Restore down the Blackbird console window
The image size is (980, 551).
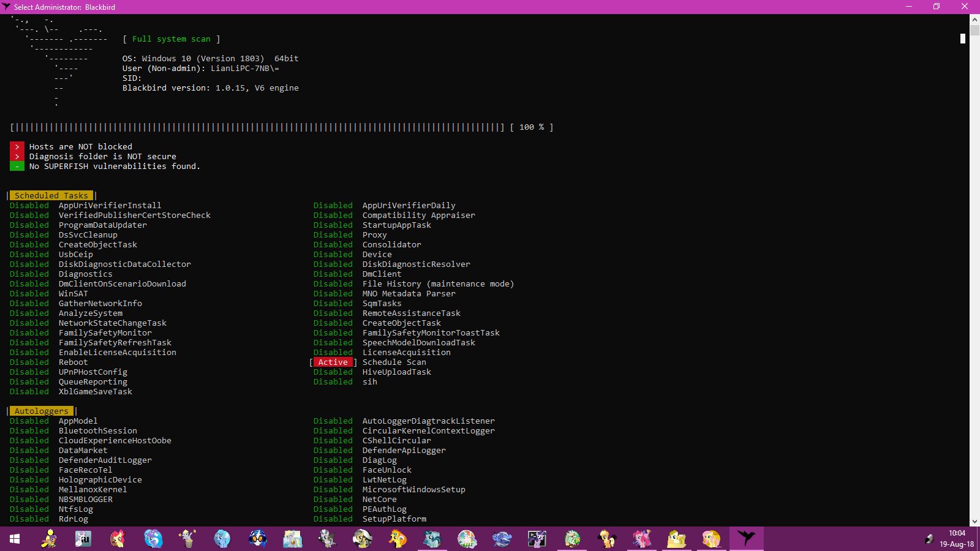coord(937,7)
